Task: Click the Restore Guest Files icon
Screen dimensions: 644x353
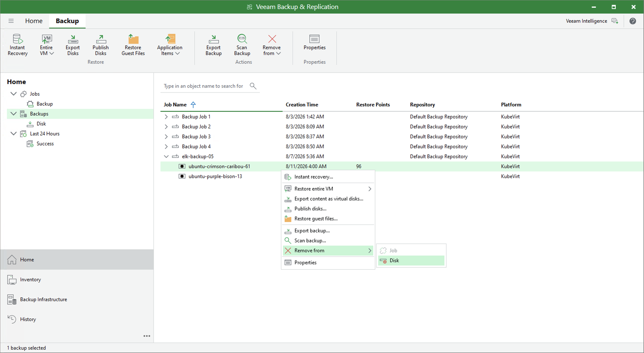Action: tap(133, 45)
